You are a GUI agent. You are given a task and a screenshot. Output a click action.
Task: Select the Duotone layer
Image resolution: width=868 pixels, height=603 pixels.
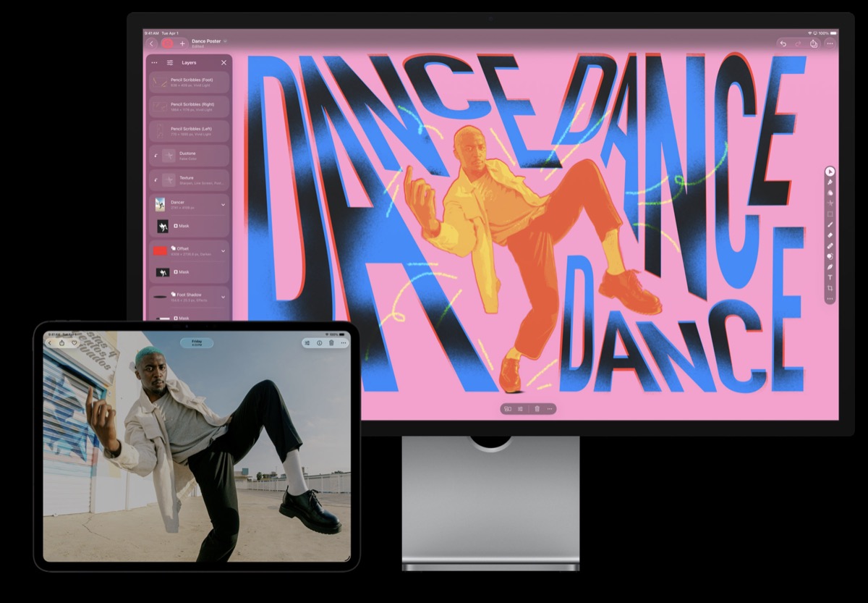pos(189,156)
